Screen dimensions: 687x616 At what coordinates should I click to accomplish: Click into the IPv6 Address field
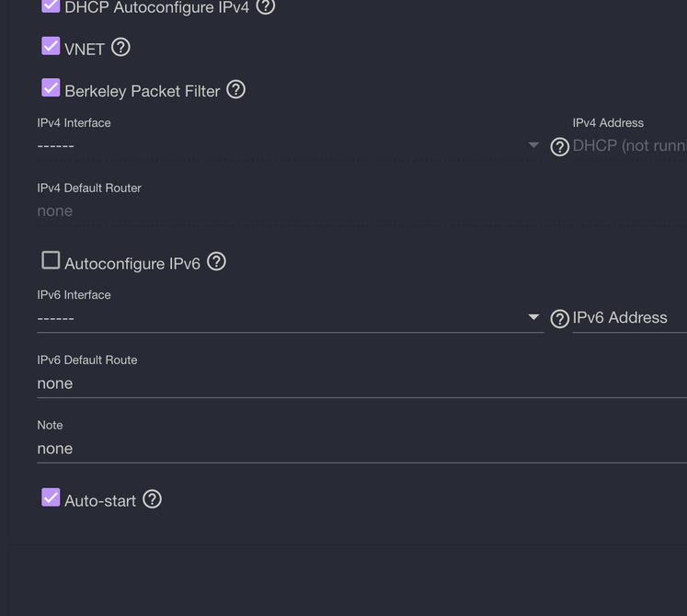coord(630,317)
